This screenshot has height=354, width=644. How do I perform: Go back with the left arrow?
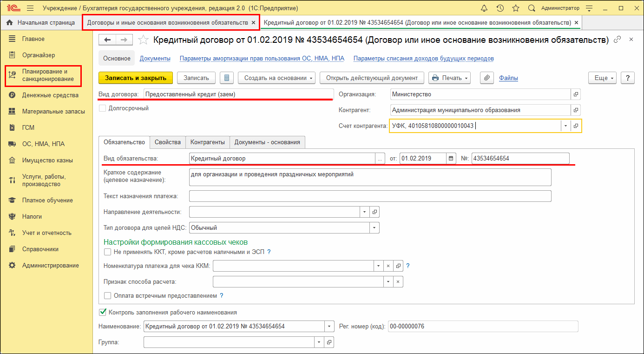point(108,40)
